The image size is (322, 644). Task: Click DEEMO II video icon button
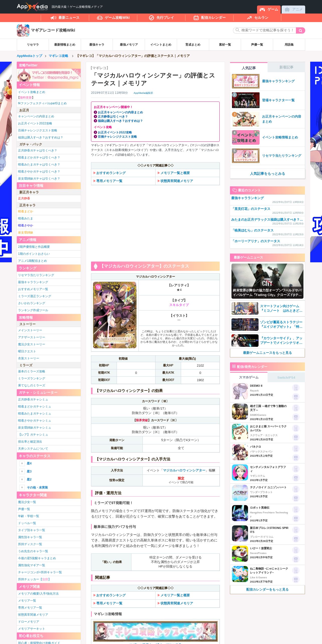point(296,396)
